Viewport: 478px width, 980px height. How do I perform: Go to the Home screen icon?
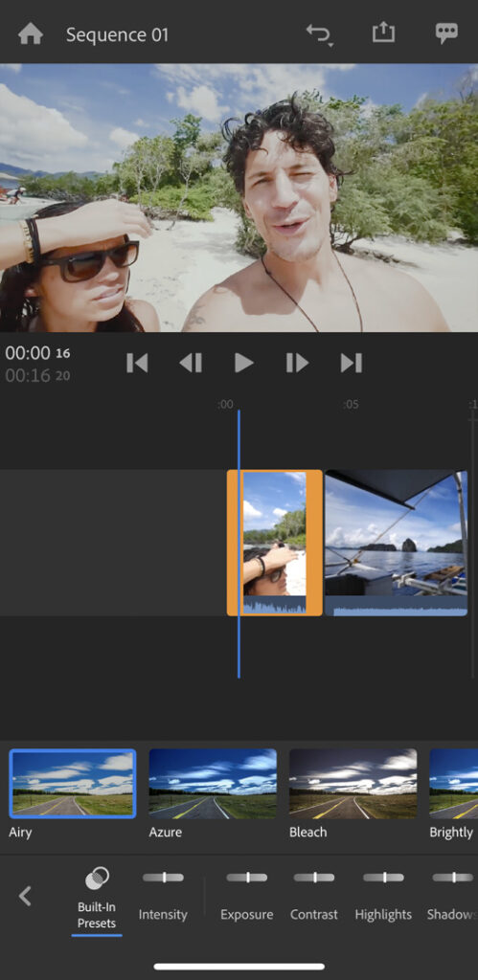point(30,33)
